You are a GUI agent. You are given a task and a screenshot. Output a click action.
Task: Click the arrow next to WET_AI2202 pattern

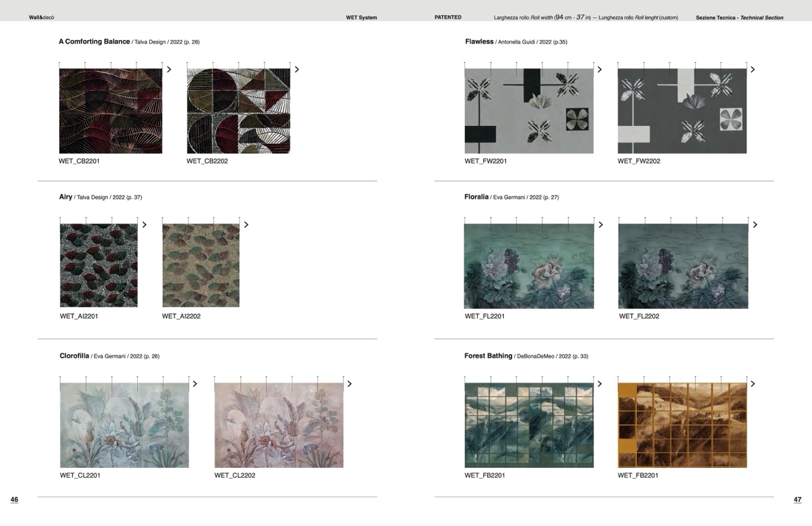[246, 225]
